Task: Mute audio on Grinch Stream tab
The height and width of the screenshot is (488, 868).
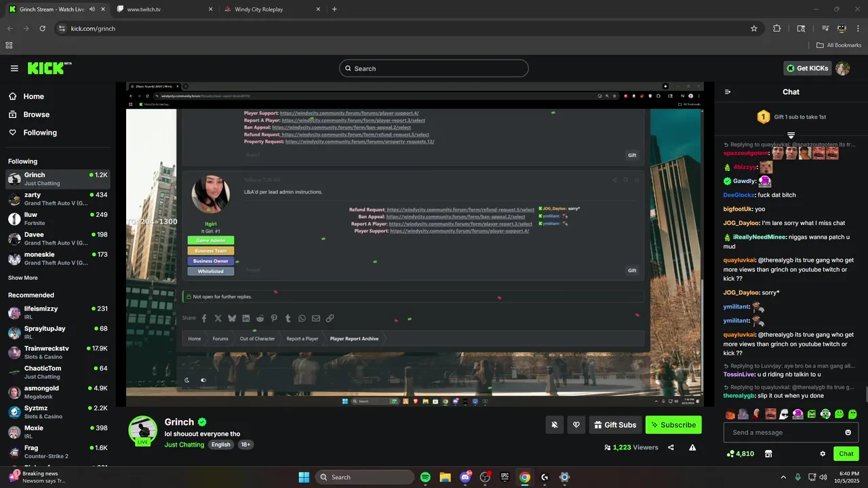Action: (92, 9)
